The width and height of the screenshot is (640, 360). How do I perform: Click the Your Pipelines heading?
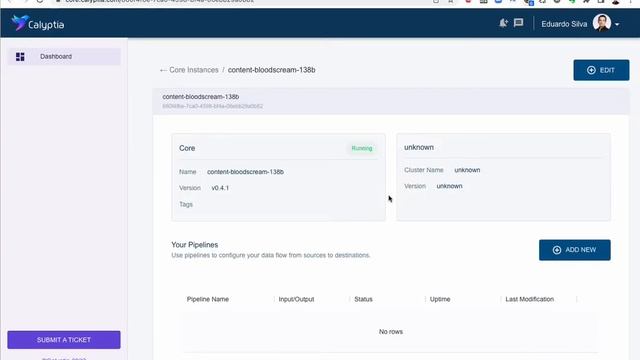pyautogui.click(x=195, y=244)
